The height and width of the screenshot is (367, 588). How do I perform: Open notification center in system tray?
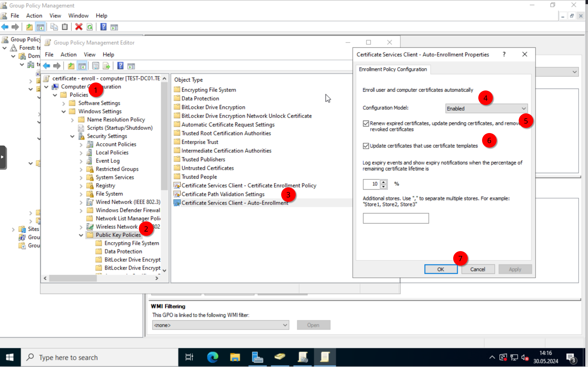(571, 358)
